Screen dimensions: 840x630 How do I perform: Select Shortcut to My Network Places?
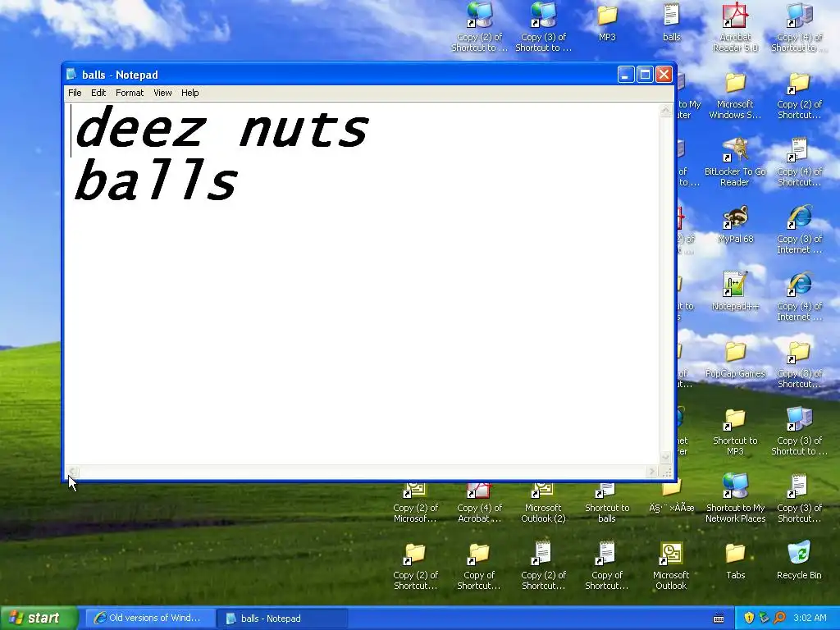click(735, 498)
